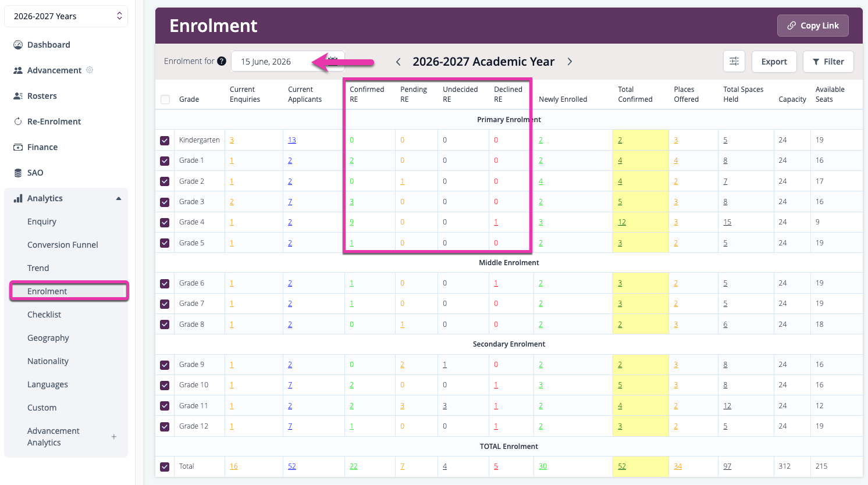Uncheck the Kindergarten row checkbox
Image resolution: width=868 pixels, height=485 pixels.
click(165, 141)
